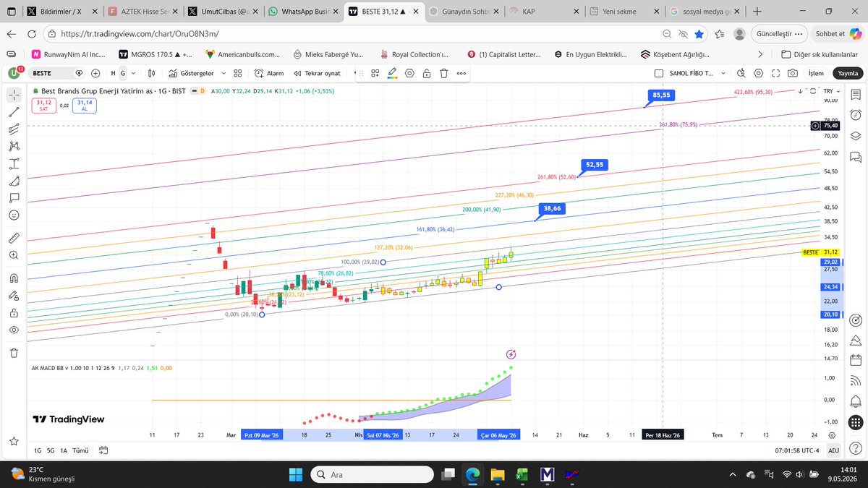Image resolution: width=868 pixels, height=488 pixels.
Task: Select the H weekly interval button
Action: pos(114,73)
